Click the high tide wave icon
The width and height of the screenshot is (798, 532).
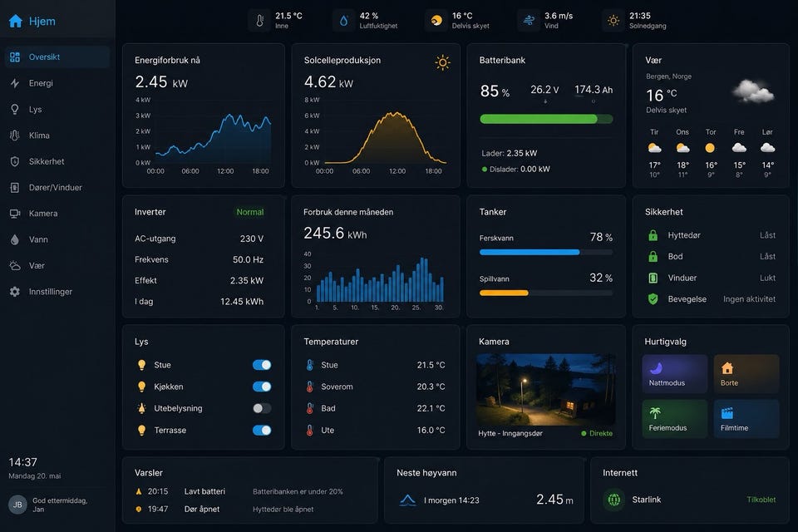coord(407,500)
